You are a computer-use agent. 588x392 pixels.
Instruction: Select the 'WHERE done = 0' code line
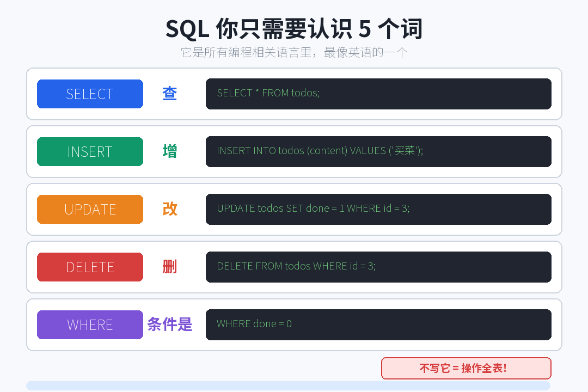click(x=254, y=324)
